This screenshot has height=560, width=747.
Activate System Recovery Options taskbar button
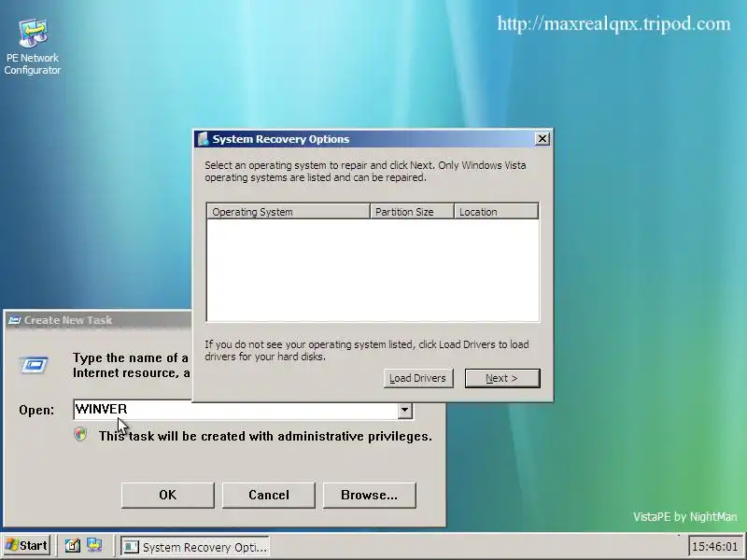[195, 547]
